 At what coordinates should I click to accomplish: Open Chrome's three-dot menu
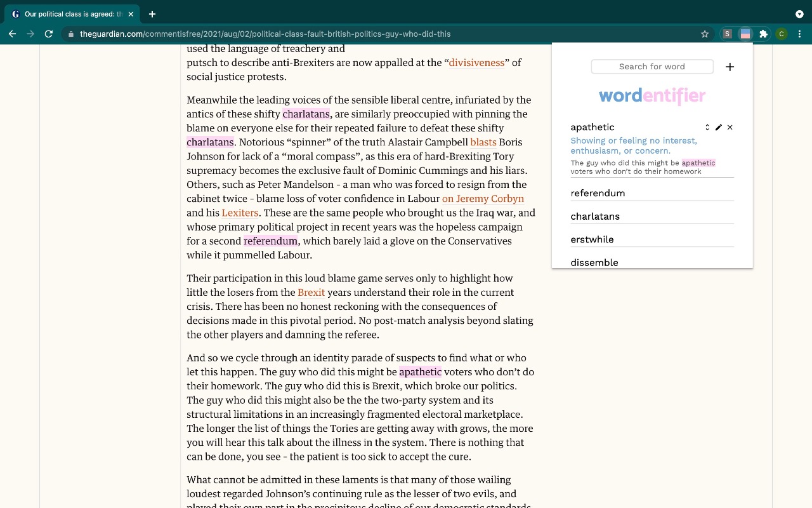(x=800, y=33)
